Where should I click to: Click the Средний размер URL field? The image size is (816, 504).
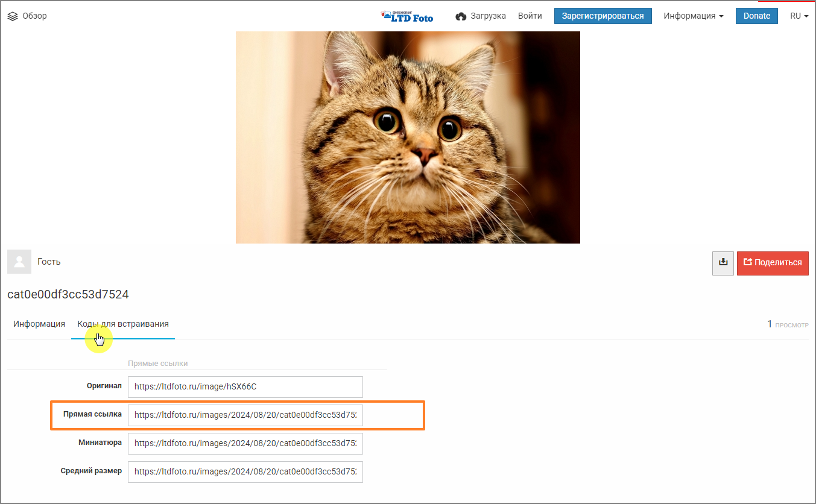click(x=245, y=471)
